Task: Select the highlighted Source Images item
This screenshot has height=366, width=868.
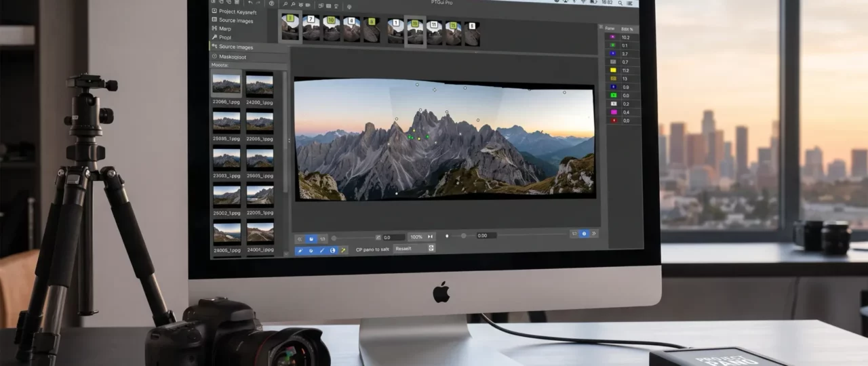Action: 248,47
